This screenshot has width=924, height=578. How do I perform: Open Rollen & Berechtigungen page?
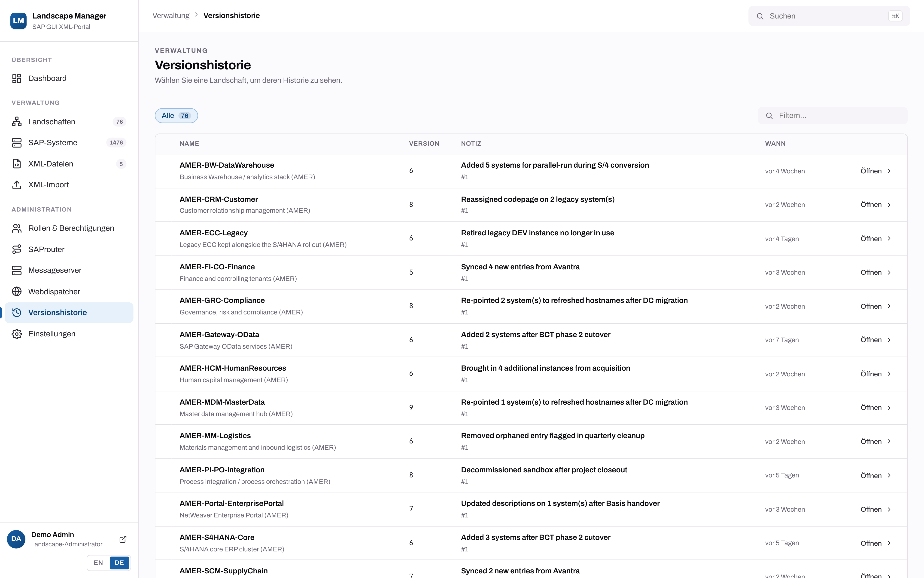click(x=69, y=228)
